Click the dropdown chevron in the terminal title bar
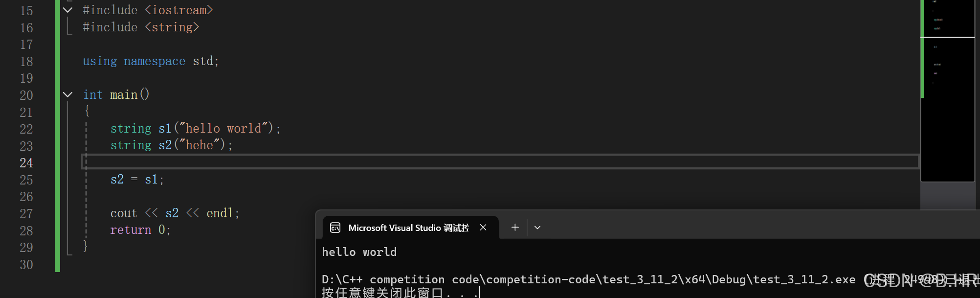Screen dimensions: 980x298 coord(537,227)
